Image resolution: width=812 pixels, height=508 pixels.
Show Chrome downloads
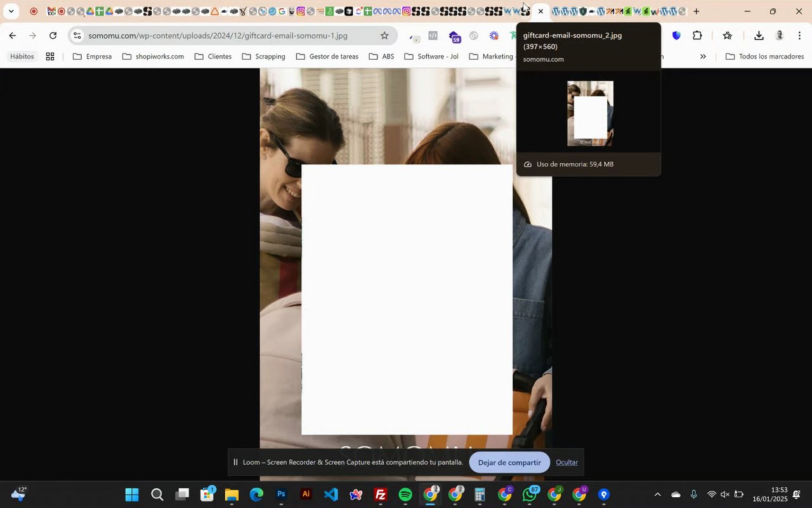[759, 36]
